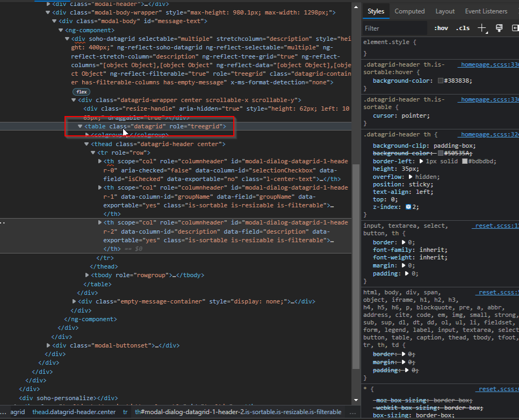Open homepage.scss:324 source link

(x=488, y=134)
